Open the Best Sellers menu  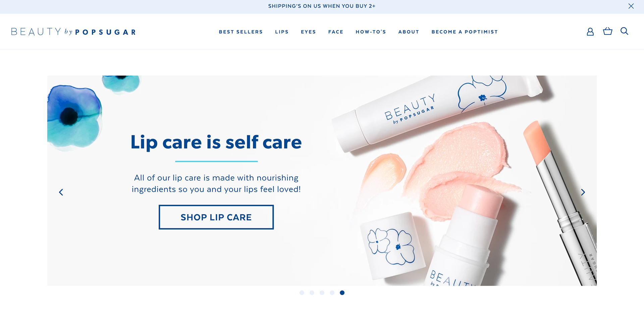tap(241, 32)
